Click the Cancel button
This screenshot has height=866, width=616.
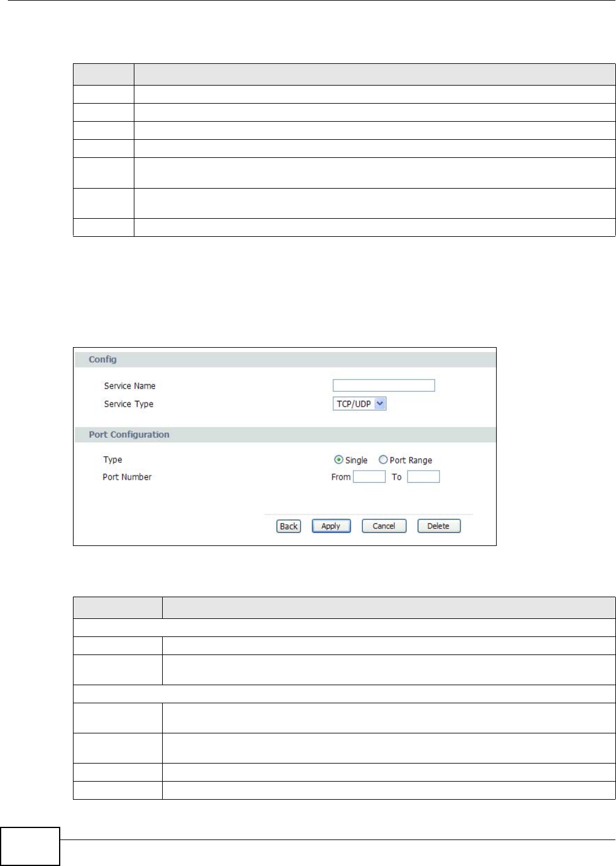(384, 526)
